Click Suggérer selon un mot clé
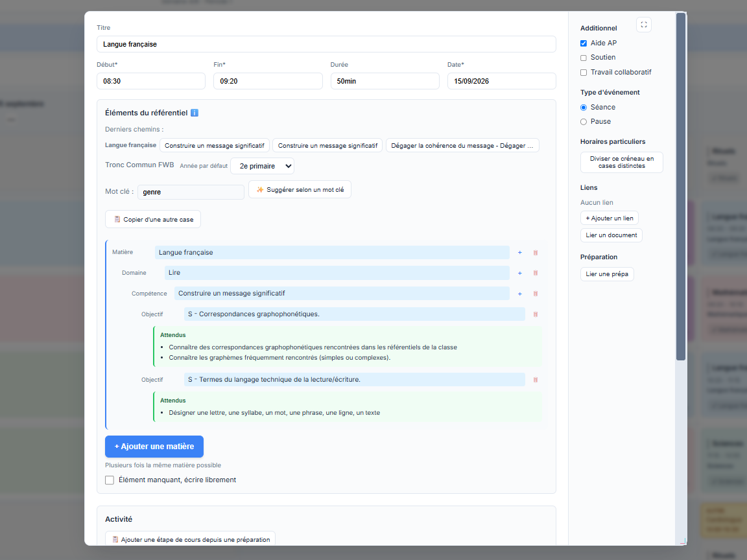The width and height of the screenshot is (747, 560). 300,189
